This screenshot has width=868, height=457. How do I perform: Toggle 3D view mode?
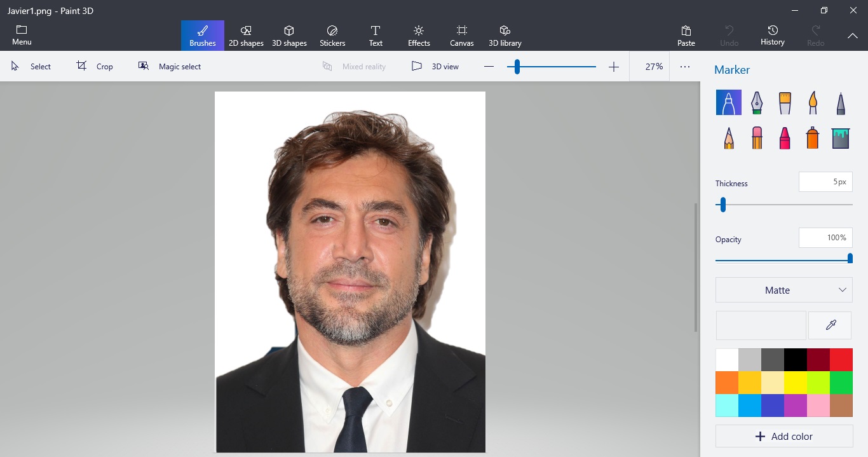(x=435, y=67)
